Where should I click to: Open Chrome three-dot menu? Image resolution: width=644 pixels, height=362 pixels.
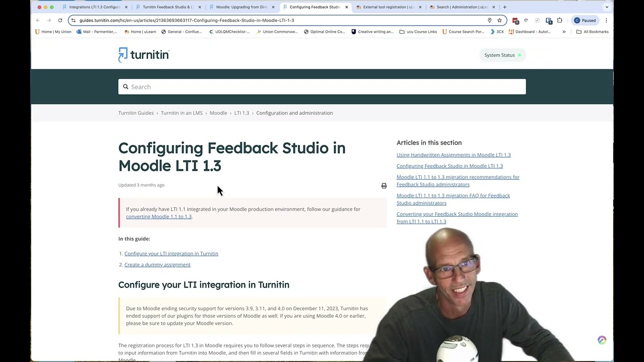click(606, 21)
